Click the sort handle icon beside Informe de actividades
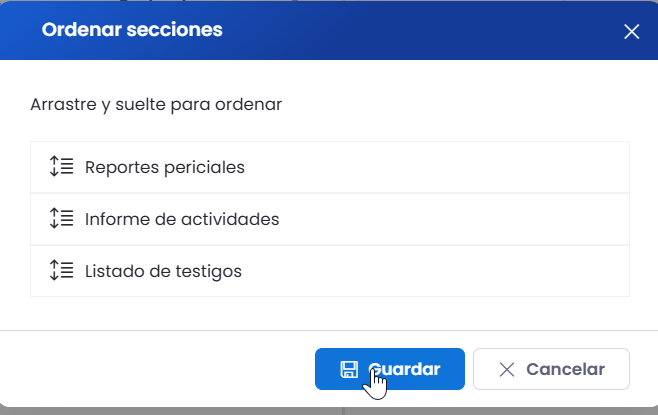The width and height of the screenshot is (658, 415). pyautogui.click(x=61, y=218)
